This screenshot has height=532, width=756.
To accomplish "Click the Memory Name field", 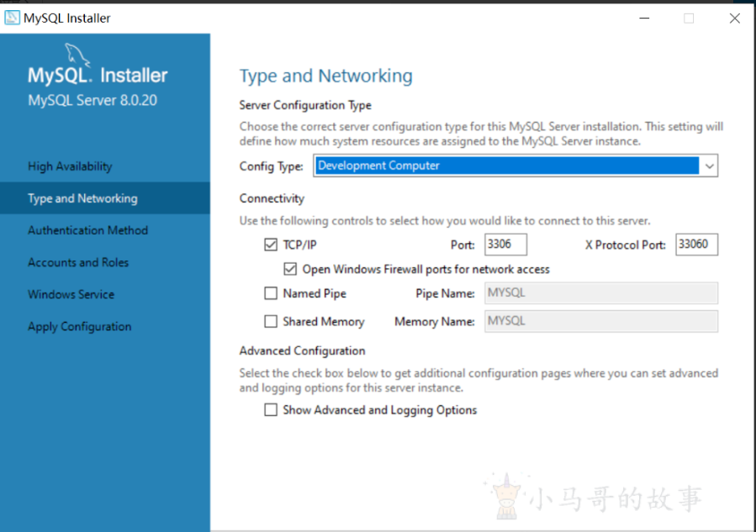I will [601, 321].
